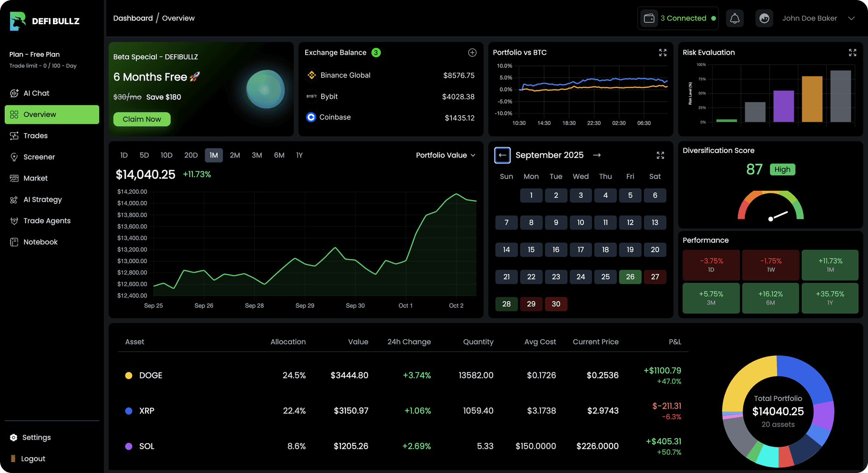Image resolution: width=868 pixels, height=473 pixels.
Task: Open the Market tab in the sidebar
Action: click(x=36, y=178)
